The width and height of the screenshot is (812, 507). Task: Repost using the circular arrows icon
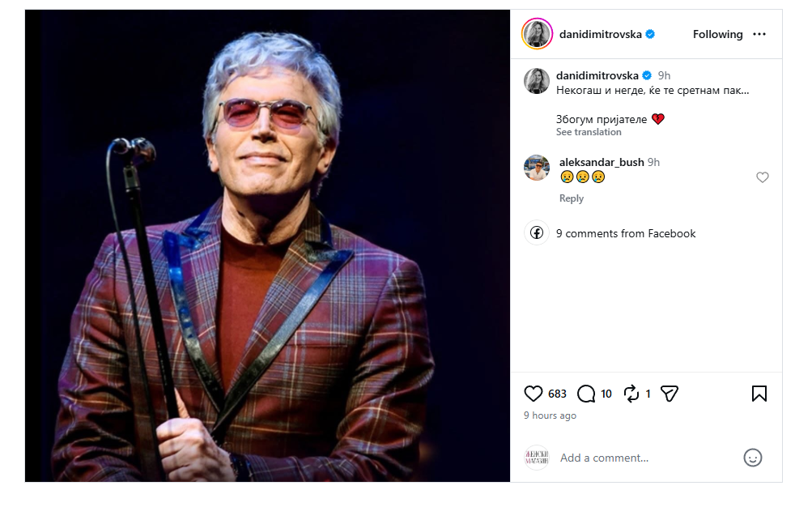click(x=631, y=394)
